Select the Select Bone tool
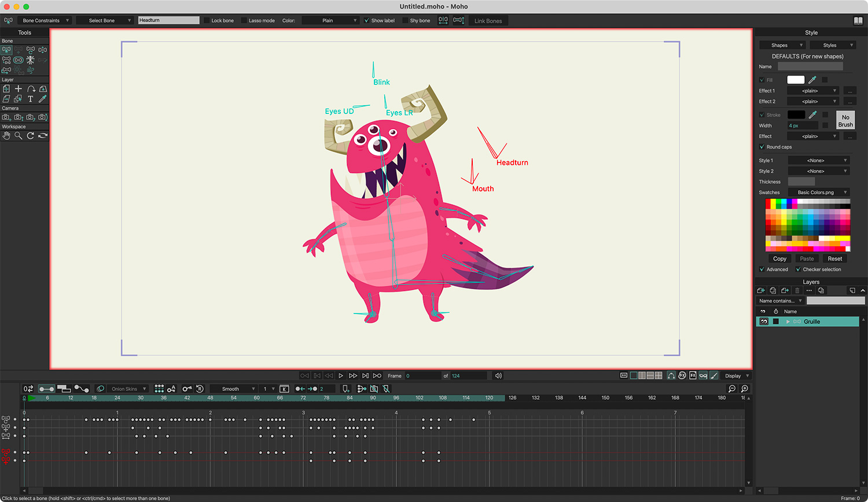This screenshot has width=868, height=502. pos(6,50)
